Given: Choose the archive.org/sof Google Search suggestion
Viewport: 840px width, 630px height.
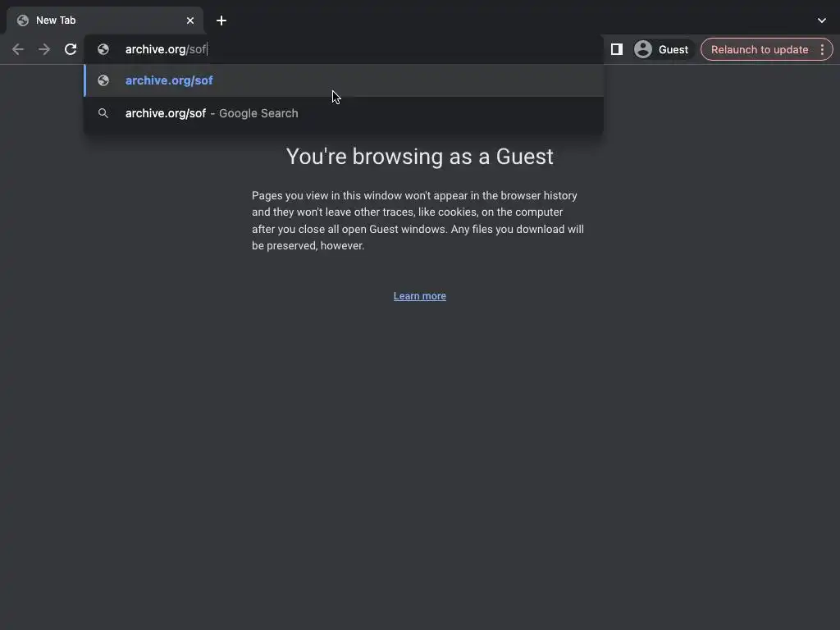Looking at the screenshot, I should 344,113.
